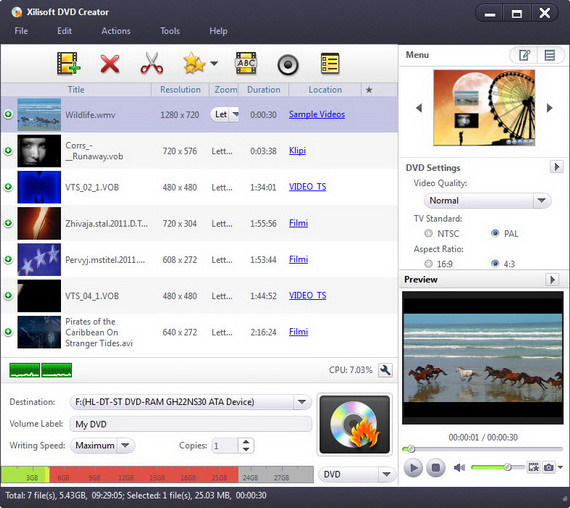Click the scissors clip video icon
Screen dimensions: 570x508
(x=152, y=63)
